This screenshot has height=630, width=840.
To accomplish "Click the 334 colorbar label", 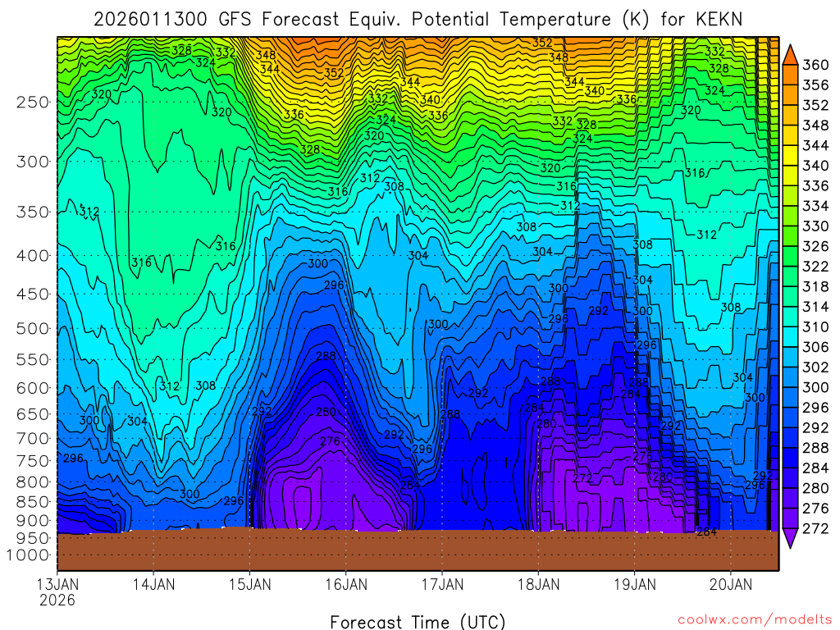I will click(815, 206).
